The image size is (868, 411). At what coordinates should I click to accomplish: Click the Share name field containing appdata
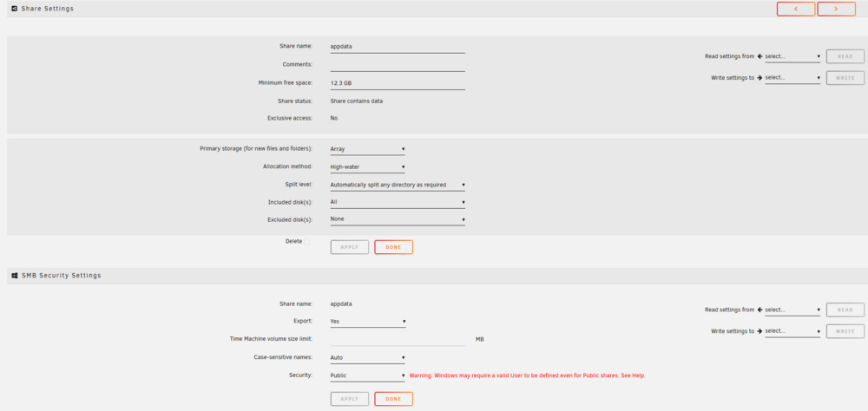(398, 47)
